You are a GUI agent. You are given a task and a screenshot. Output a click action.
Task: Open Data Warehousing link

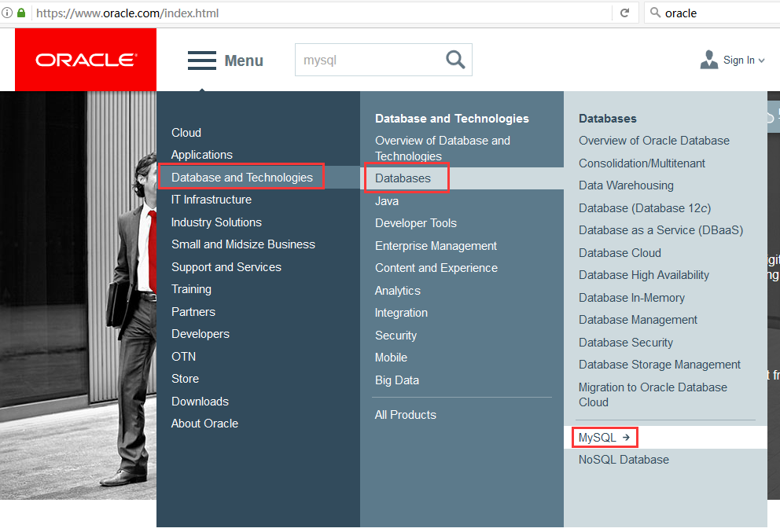pyautogui.click(x=627, y=185)
